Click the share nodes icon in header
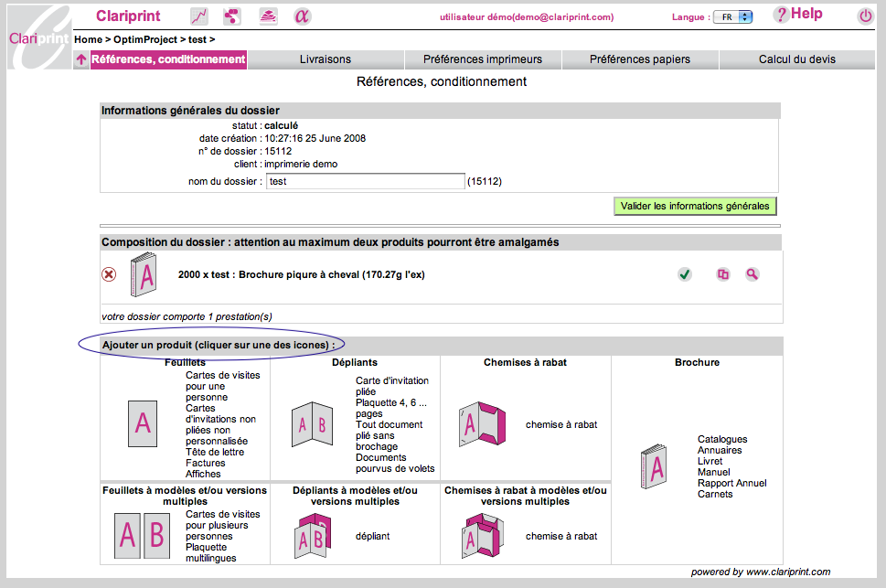Screen dimensions: 886x588 pyautogui.click(x=232, y=16)
